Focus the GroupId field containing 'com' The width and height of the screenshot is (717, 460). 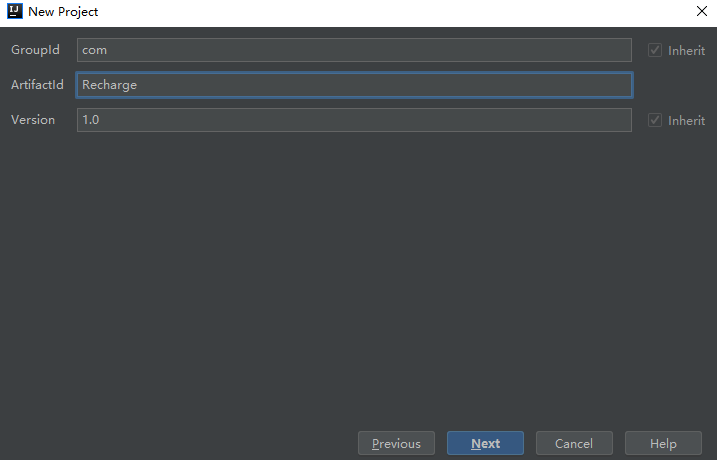coord(354,50)
